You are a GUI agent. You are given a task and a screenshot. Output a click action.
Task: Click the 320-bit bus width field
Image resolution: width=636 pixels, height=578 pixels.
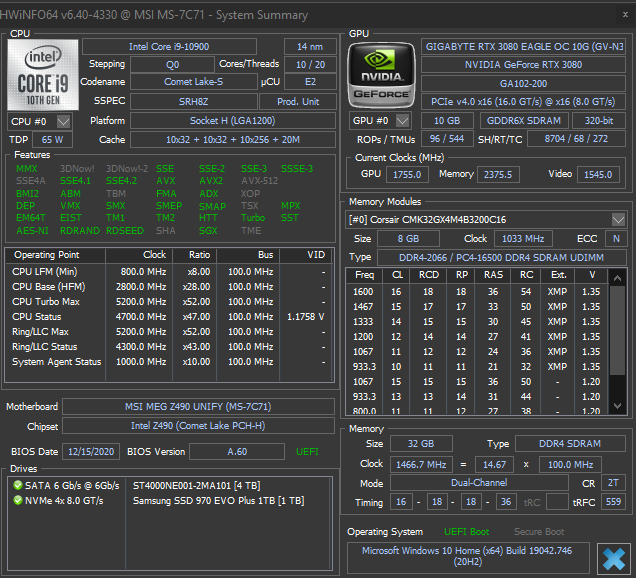(599, 120)
